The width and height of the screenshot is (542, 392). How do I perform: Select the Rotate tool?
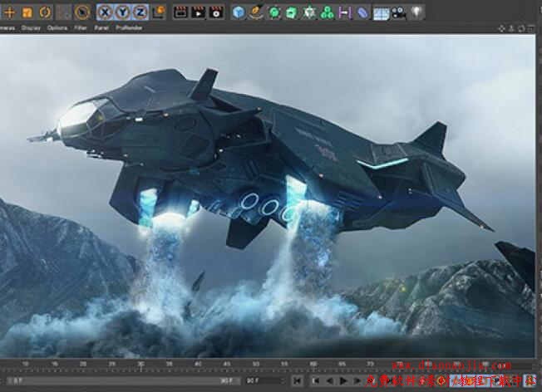(45, 12)
